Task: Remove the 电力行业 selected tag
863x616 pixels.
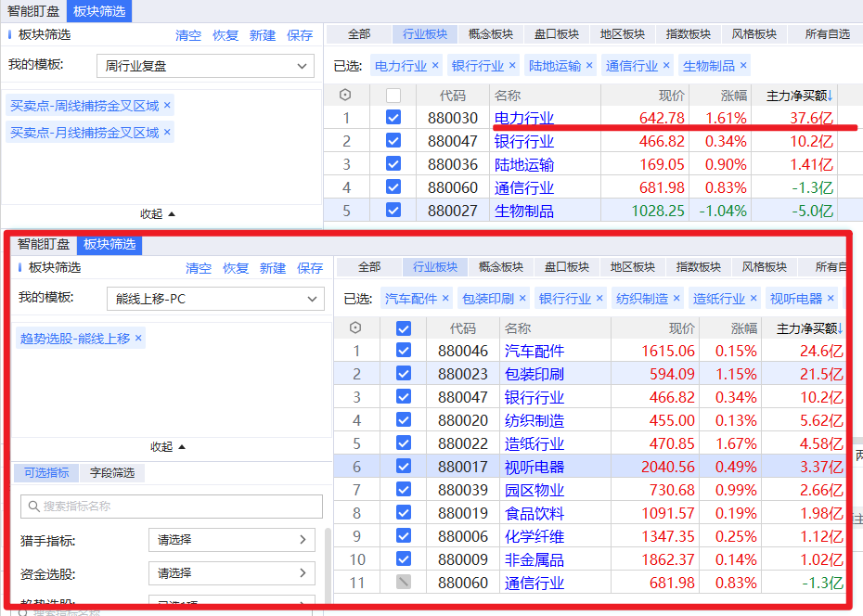Action: (x=435, y=66)
